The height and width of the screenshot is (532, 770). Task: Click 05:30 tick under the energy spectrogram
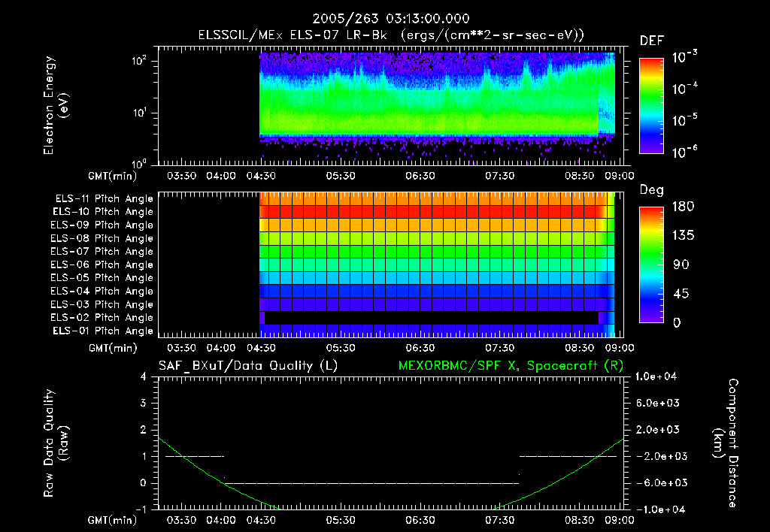pyautogui.click(x=341, y=176)
